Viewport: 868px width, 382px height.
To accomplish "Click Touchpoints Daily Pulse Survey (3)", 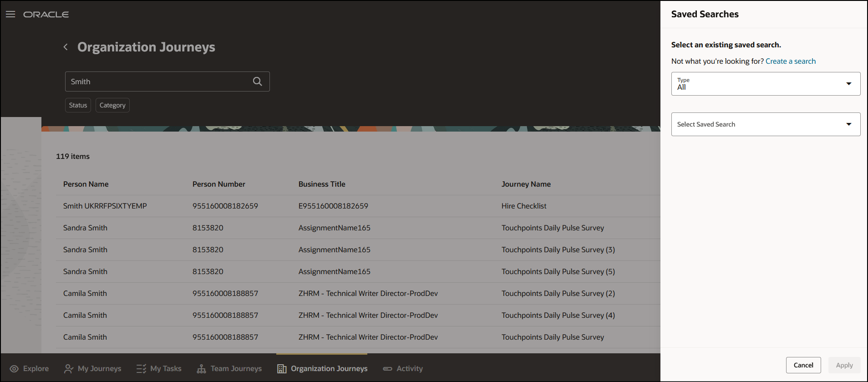I will [x=558, y=250].
